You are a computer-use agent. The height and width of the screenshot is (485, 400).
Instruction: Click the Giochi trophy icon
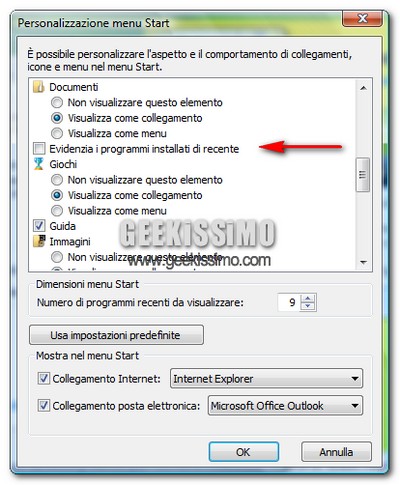pos(39,164)
